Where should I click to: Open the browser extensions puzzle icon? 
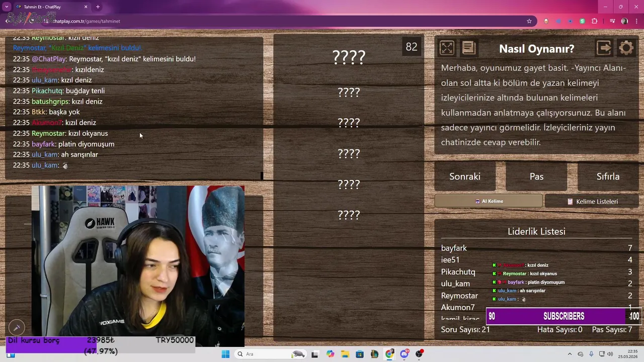coord(595,21)
